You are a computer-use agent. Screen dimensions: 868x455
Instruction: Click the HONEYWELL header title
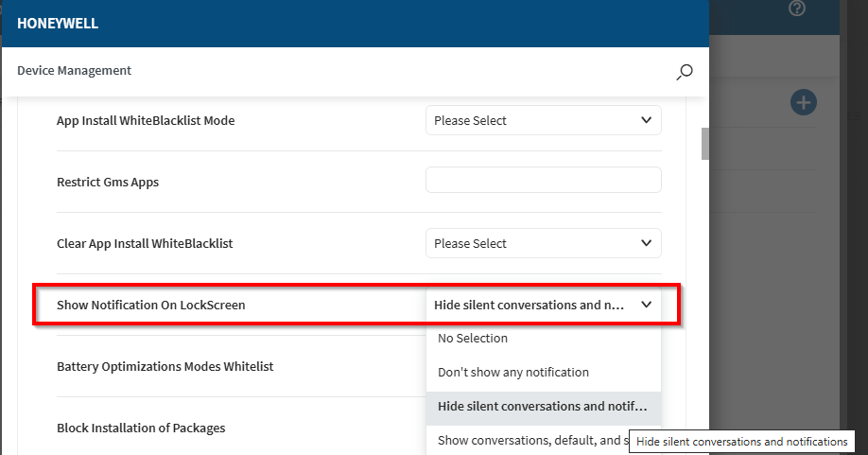(58, 24)
